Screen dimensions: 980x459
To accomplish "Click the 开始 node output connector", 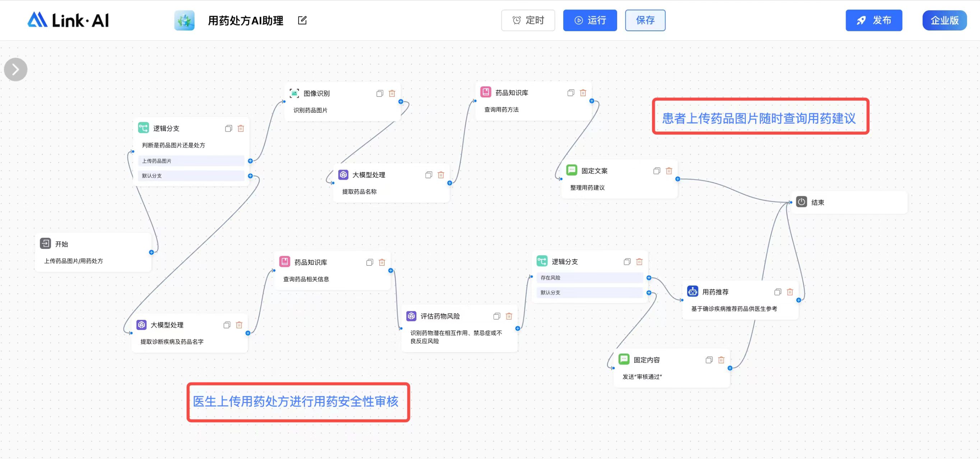I will [x=151, y=253].
